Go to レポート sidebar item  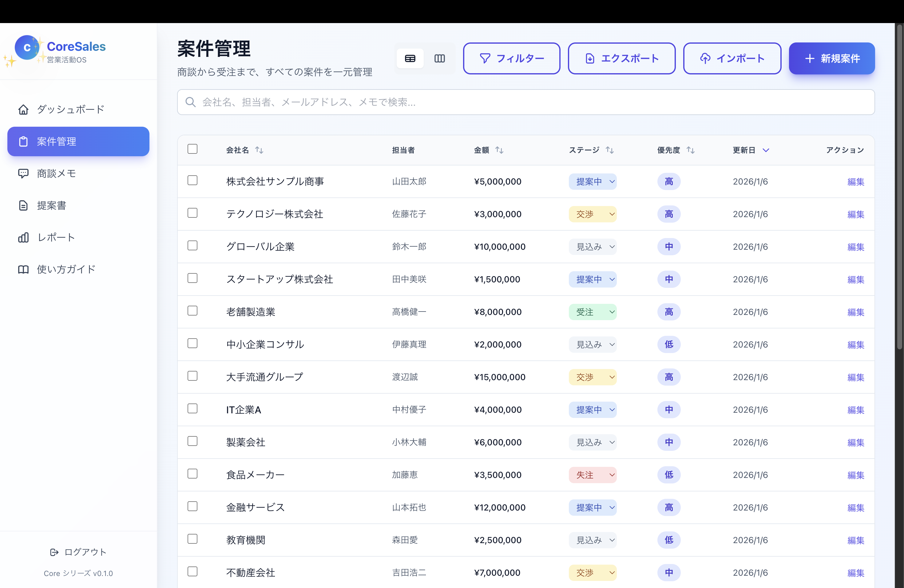[56, 237]
